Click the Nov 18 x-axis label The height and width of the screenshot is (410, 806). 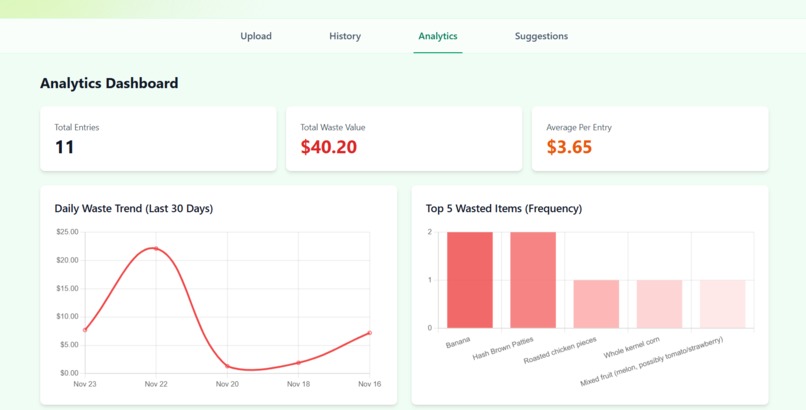pos(298,384)
